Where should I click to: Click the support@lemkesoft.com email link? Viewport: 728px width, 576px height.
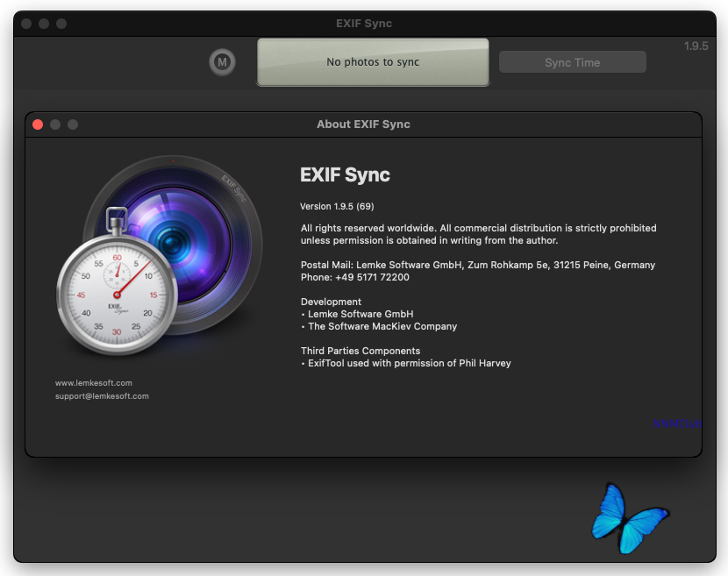102,396
